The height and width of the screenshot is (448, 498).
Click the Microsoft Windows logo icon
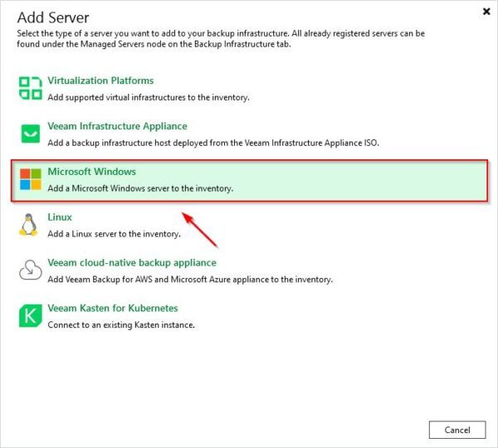click(x=31, y=179)
